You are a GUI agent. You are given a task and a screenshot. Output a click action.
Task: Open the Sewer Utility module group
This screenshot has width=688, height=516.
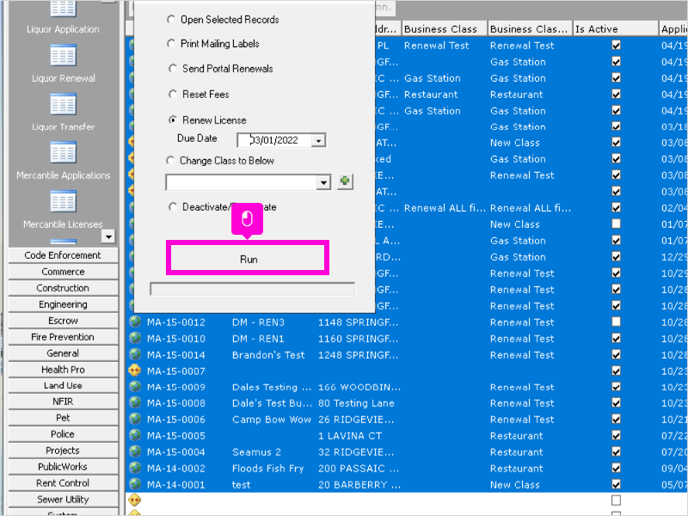pos(63,499)
